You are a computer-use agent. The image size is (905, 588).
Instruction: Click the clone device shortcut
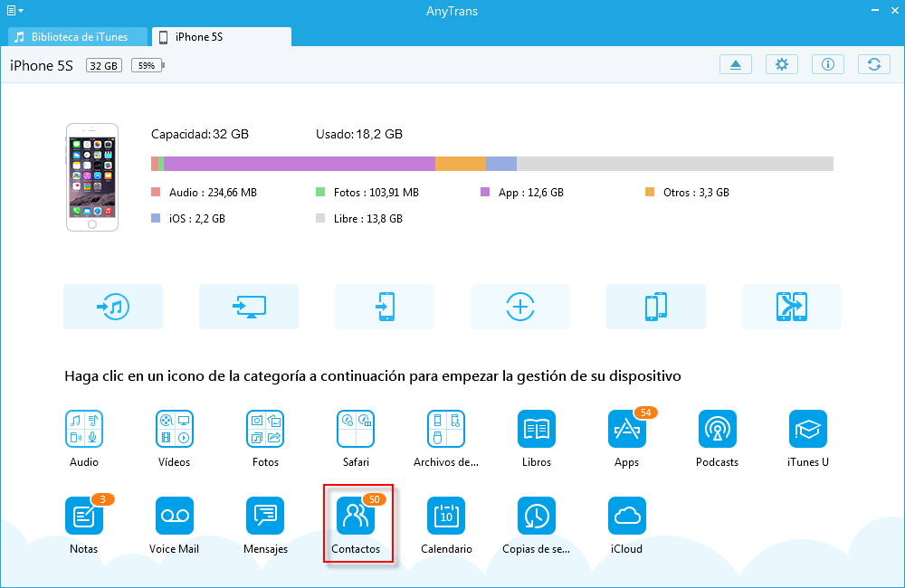point(655,307)
